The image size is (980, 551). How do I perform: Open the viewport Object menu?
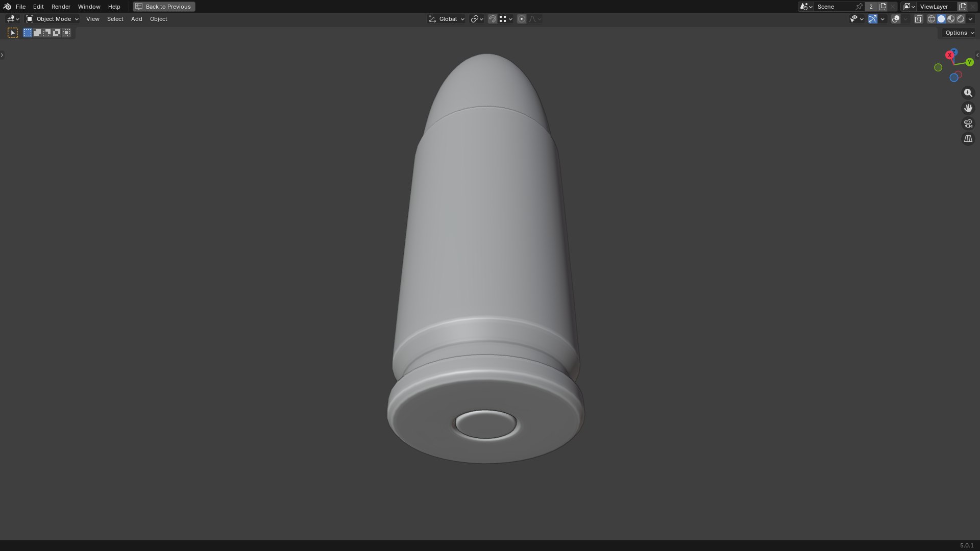[x=158, y=19]
